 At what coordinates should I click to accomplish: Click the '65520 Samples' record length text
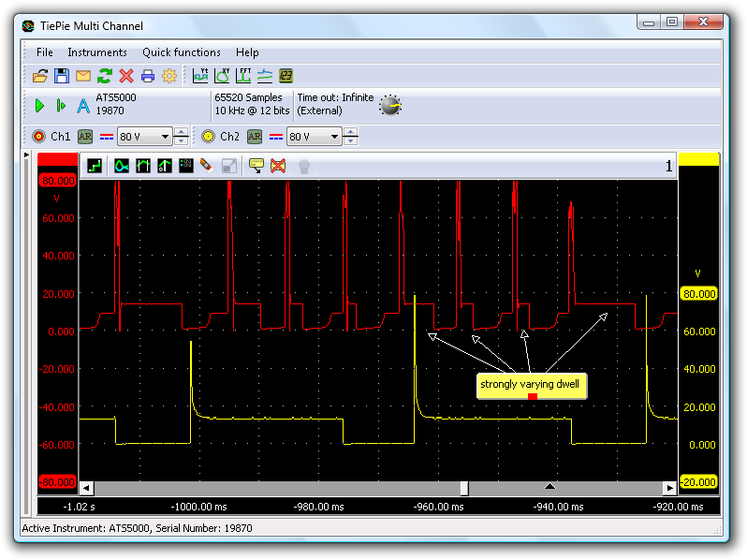point(248,97)
